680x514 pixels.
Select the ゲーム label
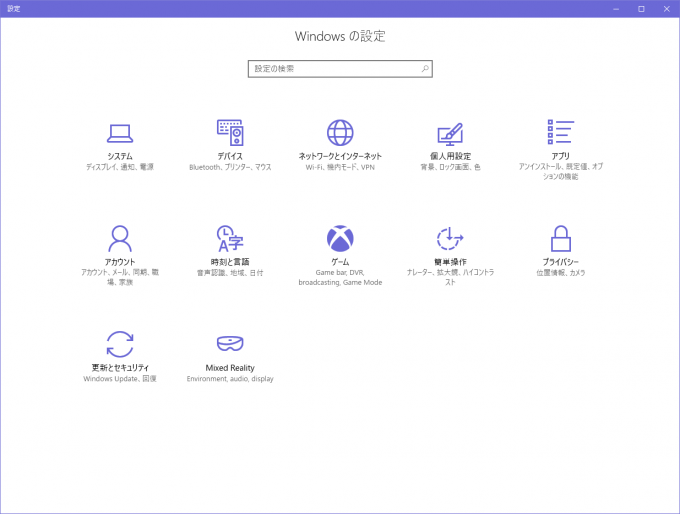click(x=340, y=262)
